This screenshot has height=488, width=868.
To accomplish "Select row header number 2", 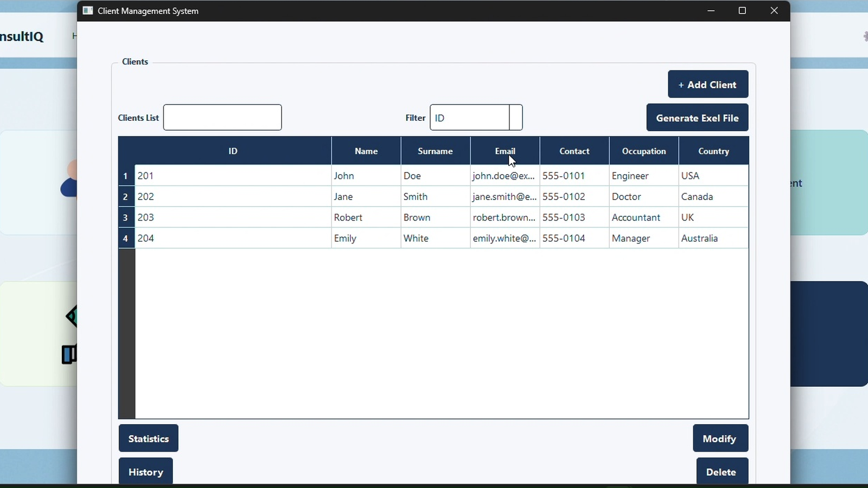I will pos(126,196).
